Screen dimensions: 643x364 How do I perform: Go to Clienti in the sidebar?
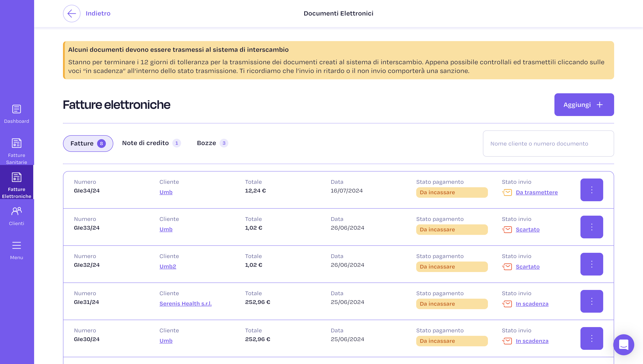17,216
